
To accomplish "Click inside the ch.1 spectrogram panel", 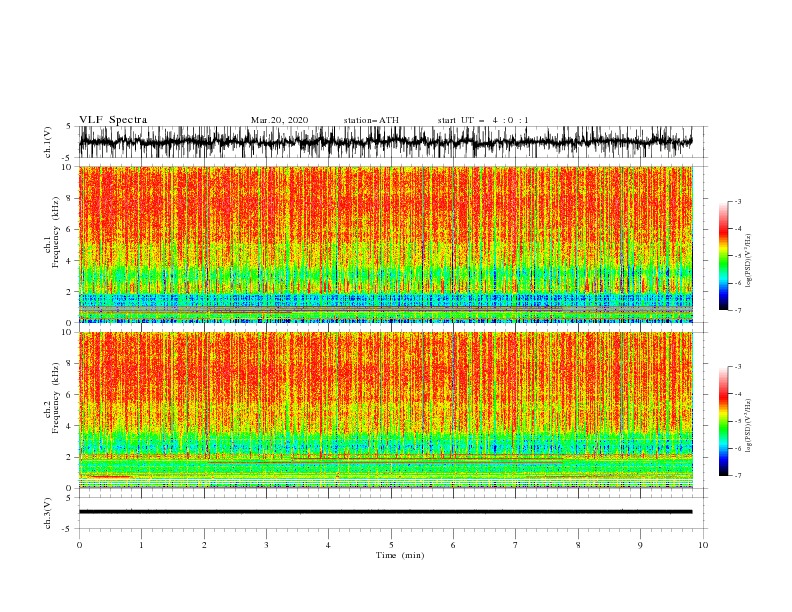I will pos(386,244).
